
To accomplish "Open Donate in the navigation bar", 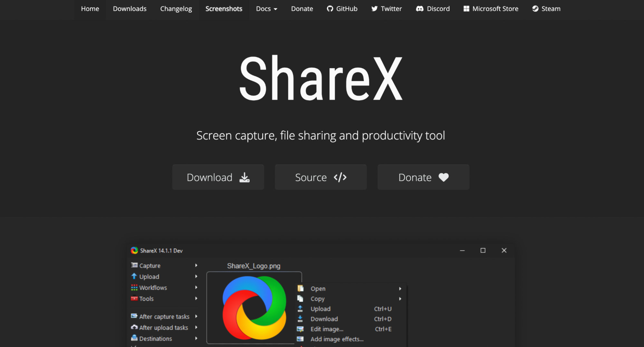I will click(302, 9).
